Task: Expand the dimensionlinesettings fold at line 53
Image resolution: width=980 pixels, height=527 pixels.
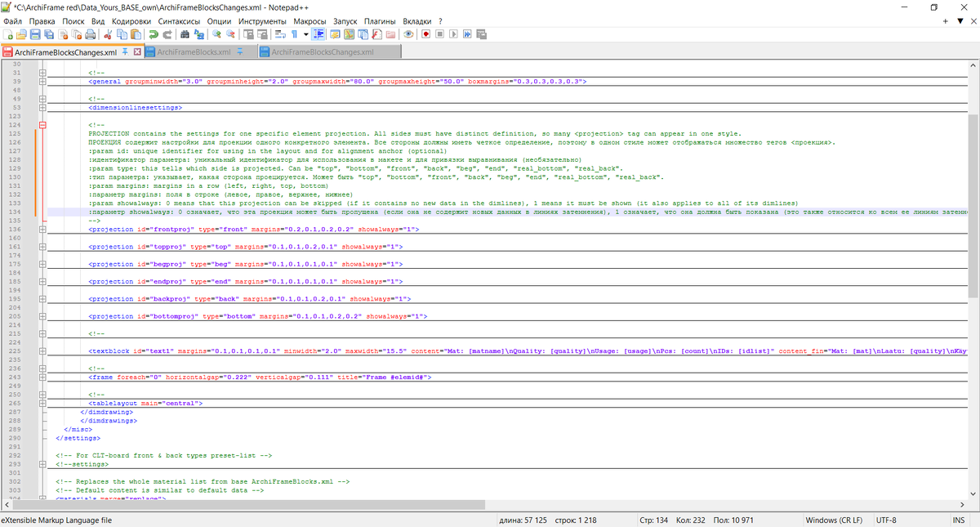Action: pos(42,108)
